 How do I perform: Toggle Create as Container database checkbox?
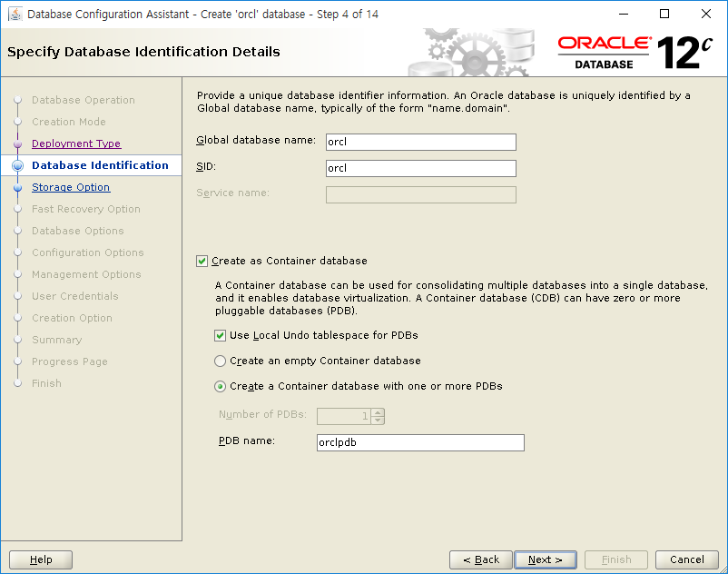(x=202, y=261)
